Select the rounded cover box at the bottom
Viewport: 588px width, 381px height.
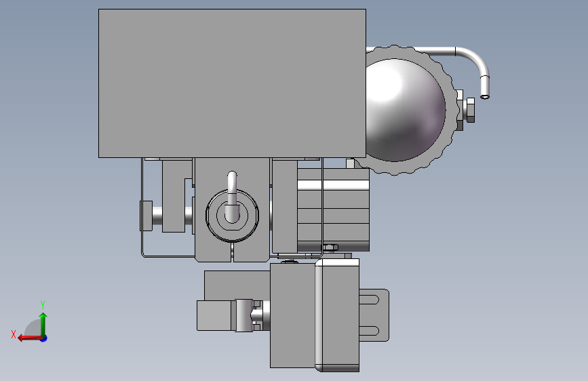(337, 315)
